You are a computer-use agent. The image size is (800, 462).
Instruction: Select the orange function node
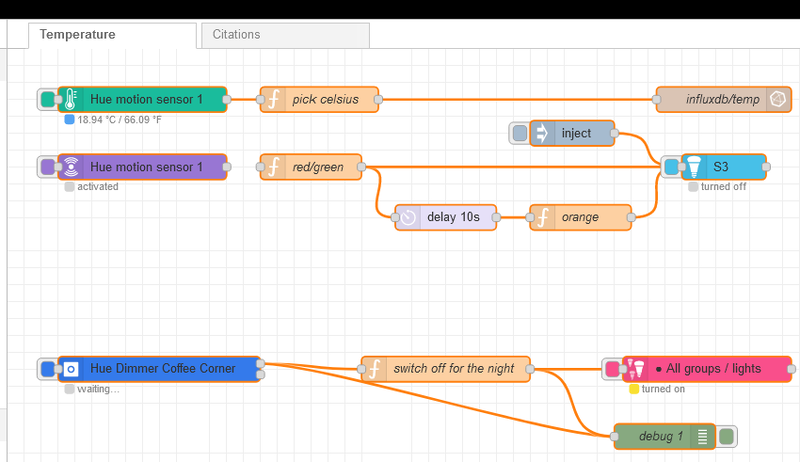click(x=581, y=217)
